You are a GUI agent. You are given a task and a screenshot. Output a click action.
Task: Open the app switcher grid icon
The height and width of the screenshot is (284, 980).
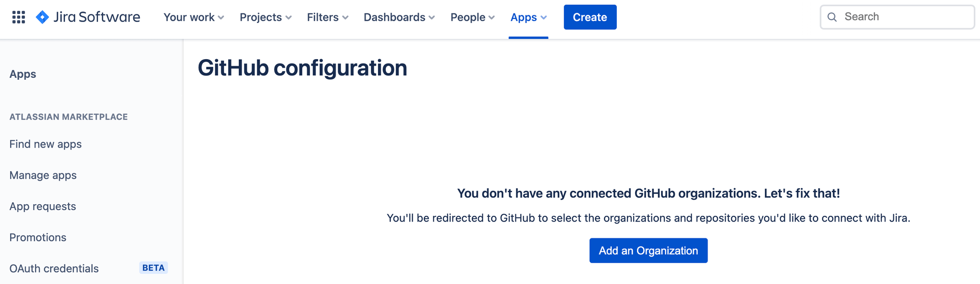click(x=18, y=17)
